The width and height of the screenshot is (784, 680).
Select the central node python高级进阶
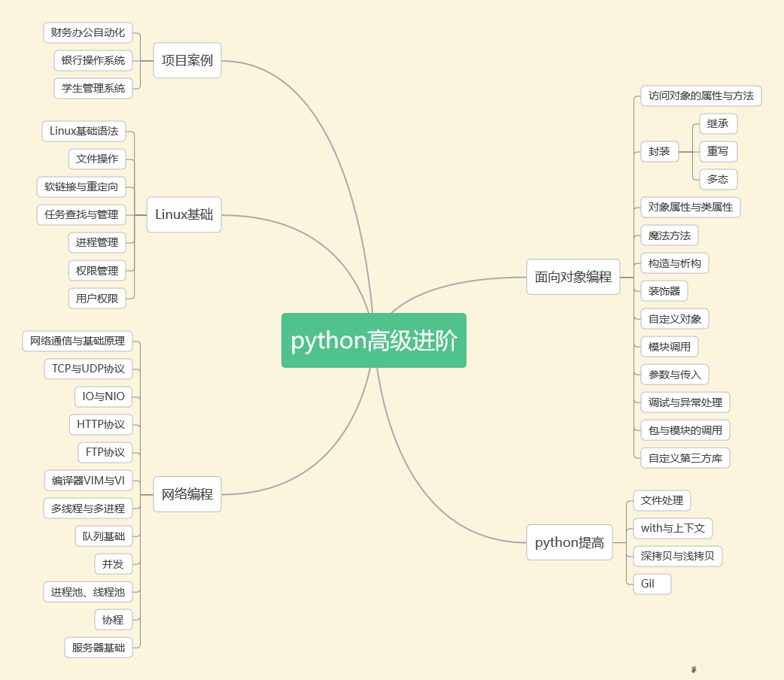point(373,341)
